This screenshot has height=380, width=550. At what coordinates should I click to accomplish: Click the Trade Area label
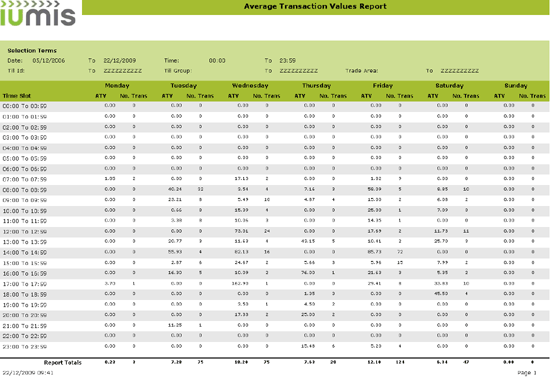362,71
